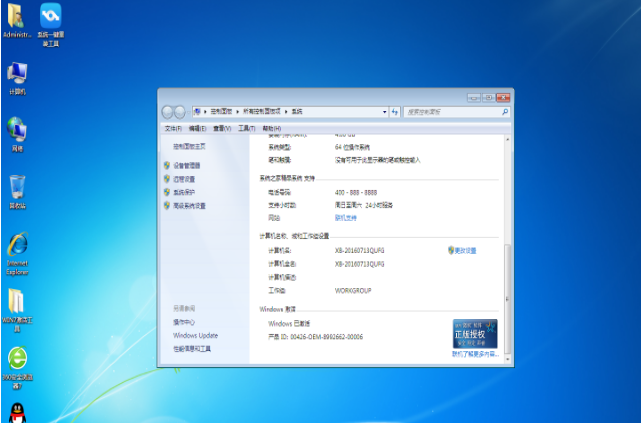Click the scrollbar down arrow
This screenshot has width=642, height=423.
click(507, 360)
